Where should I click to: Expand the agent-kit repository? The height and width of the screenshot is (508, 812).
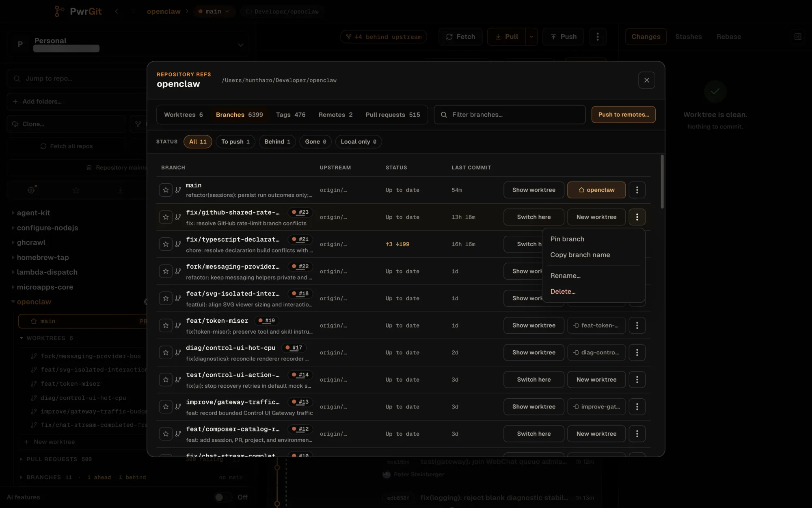point(13,213)
